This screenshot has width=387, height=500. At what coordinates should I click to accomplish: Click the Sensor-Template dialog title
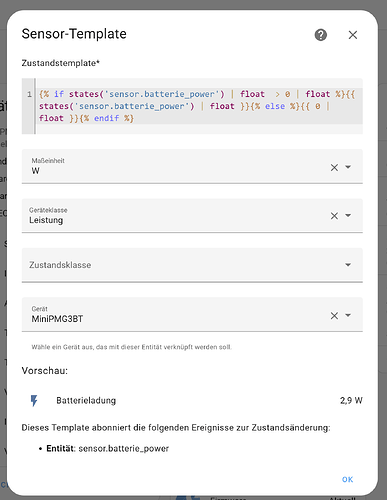[74, 34]
